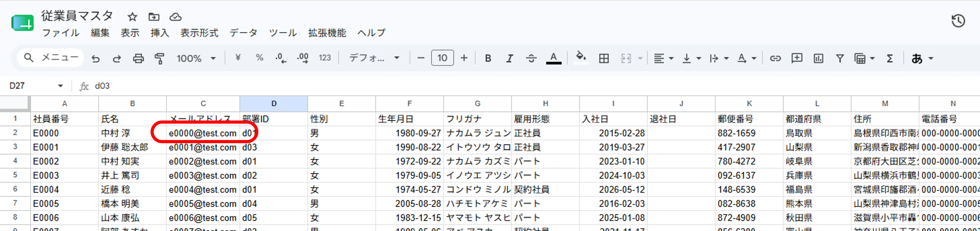
Task: Click cell 契約社員 in row 6
Action: tap(545, 190)
